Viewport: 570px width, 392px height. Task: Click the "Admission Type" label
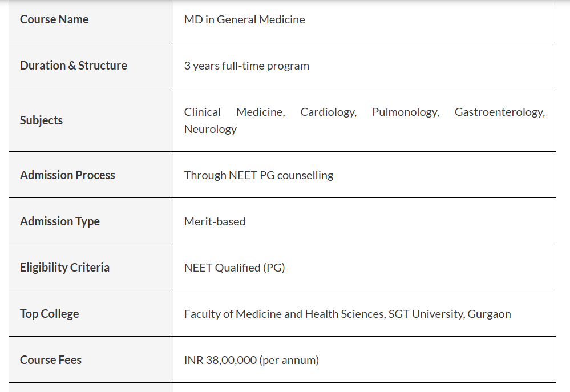click(x=60, y=221)
